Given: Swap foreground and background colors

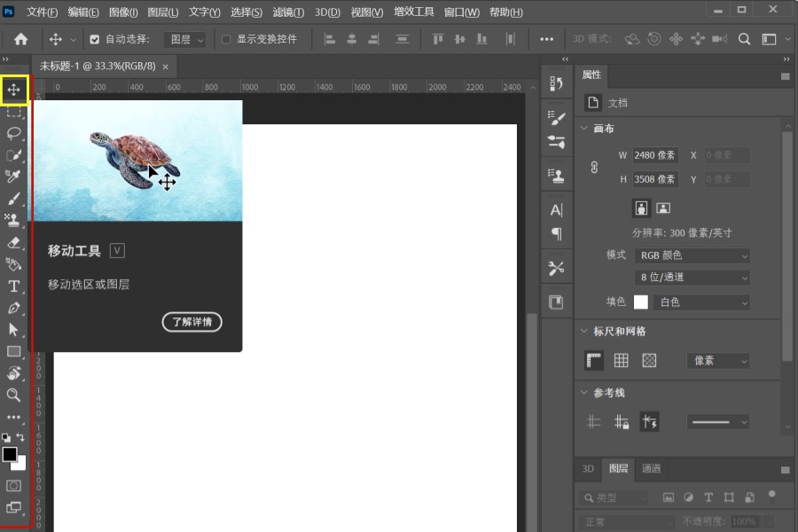Looking at the screenshot, I should pyautogui.click(x=20, y=437).
